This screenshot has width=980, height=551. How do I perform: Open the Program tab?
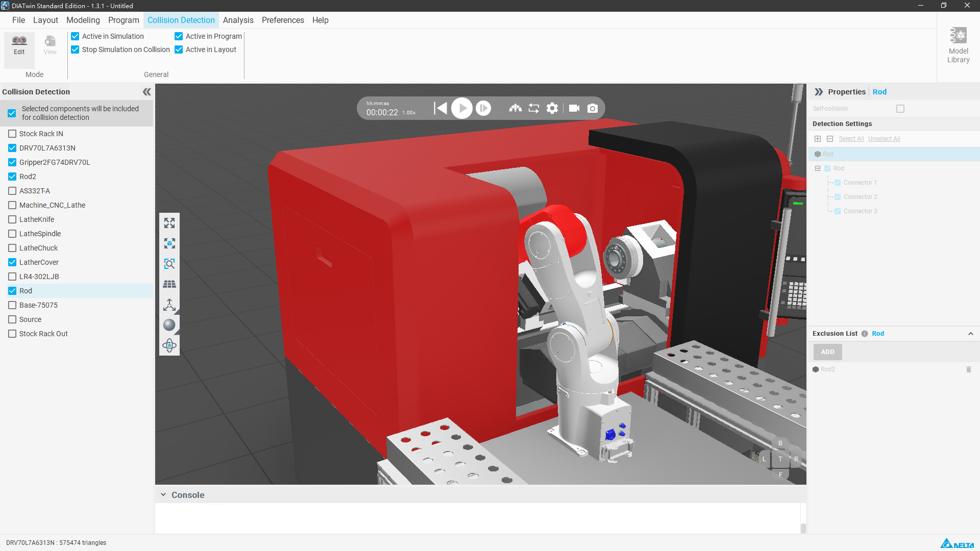pyautogui.click(x=124, y=20)
